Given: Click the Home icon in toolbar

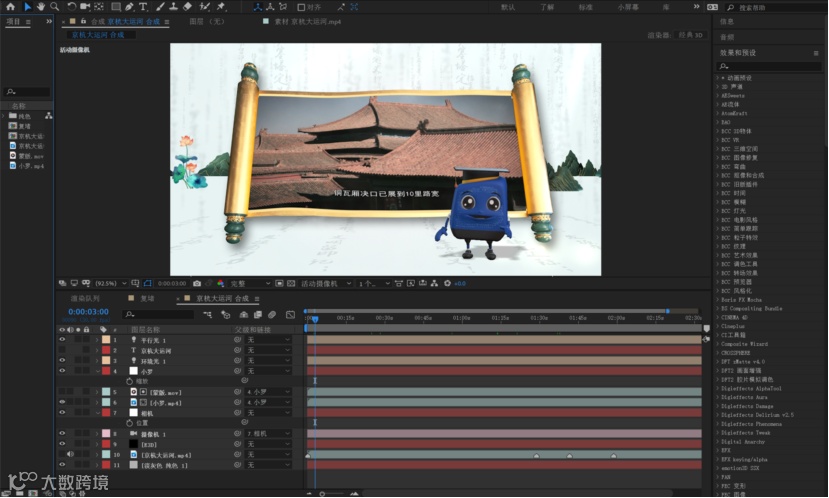Looking at the screenshot, I should (10, 7).
